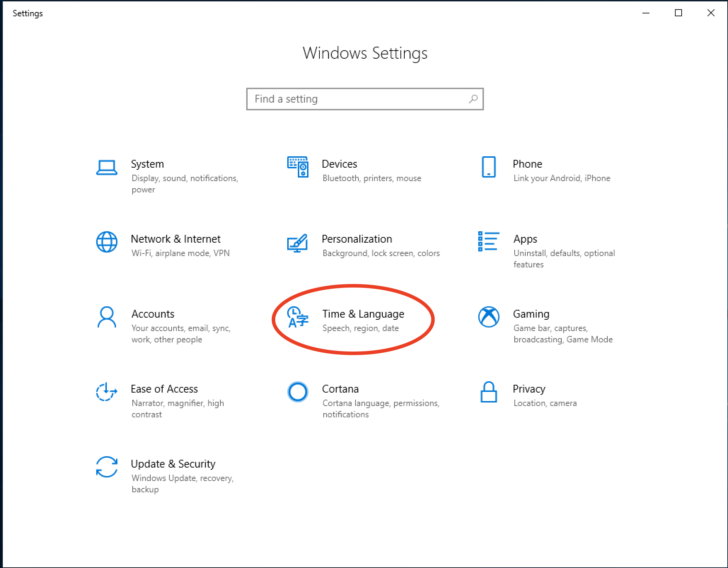Maximize the Settings window
The height and width of the screenshot is (568, 728).
coord(678,13)
